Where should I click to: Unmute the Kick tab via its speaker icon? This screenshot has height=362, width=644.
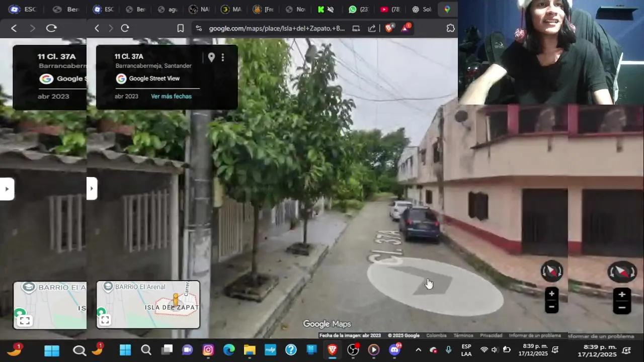pos(331,10)
